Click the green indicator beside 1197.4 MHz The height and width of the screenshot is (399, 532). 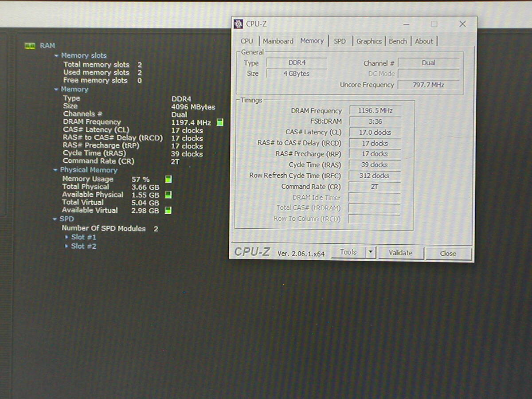[x=220, y=122]
